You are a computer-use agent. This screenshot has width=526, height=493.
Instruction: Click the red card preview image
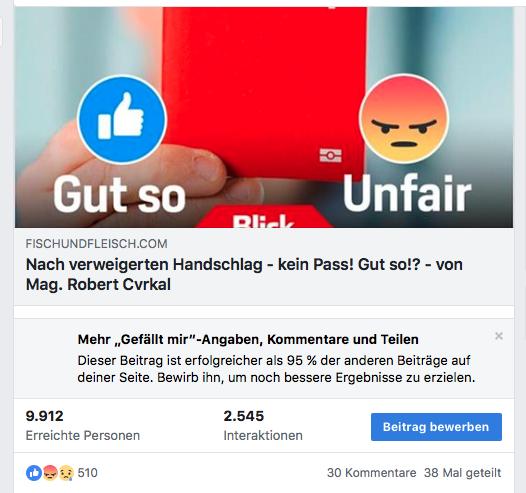point(264,117)
